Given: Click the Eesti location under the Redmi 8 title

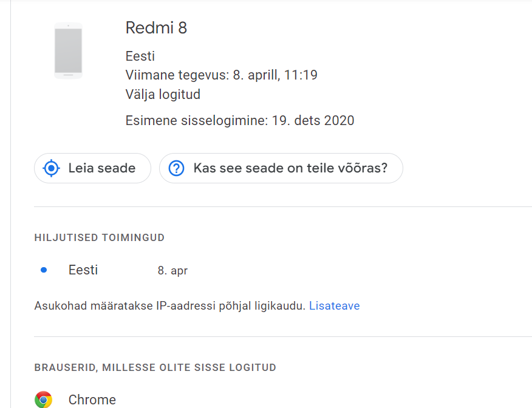Looking at the screenshot, I should coord(140,56).
